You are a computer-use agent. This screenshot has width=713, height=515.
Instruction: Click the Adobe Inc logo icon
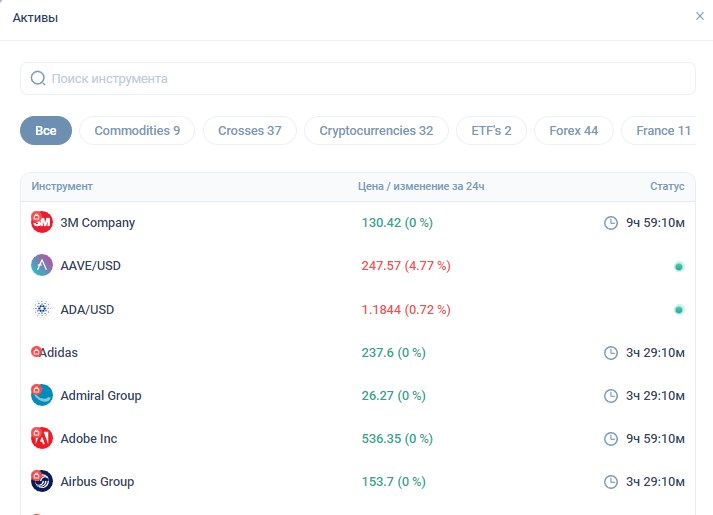42,438
